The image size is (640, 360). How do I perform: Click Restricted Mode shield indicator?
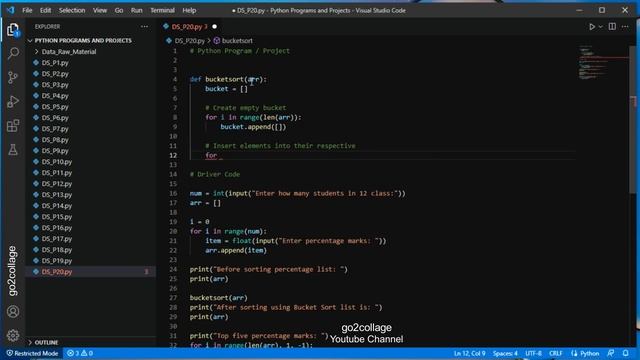click(32, 353)
